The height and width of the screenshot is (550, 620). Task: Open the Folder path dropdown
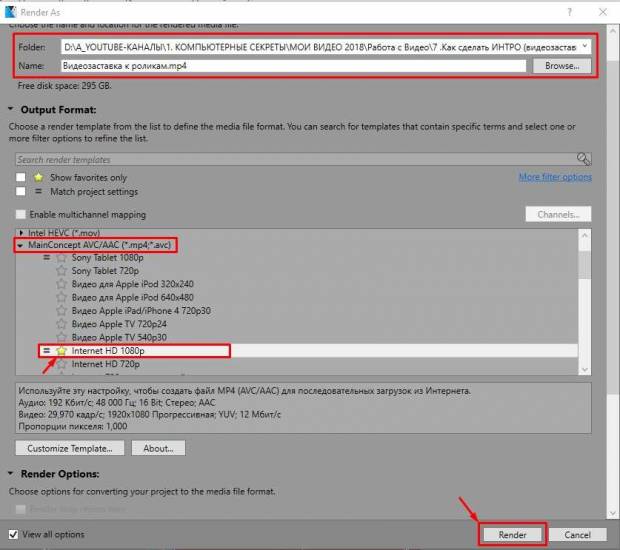[x=584, y=46]
